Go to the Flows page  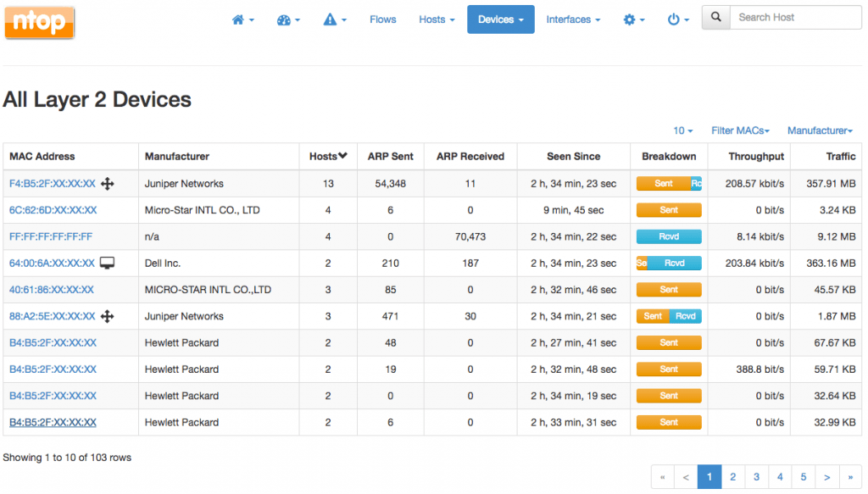click(x=383, y=19)
